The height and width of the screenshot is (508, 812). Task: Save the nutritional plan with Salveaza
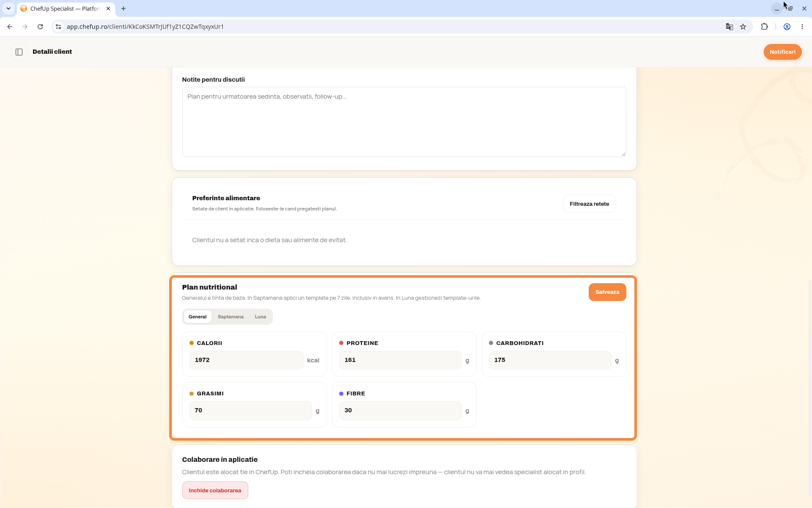point(607,292)
